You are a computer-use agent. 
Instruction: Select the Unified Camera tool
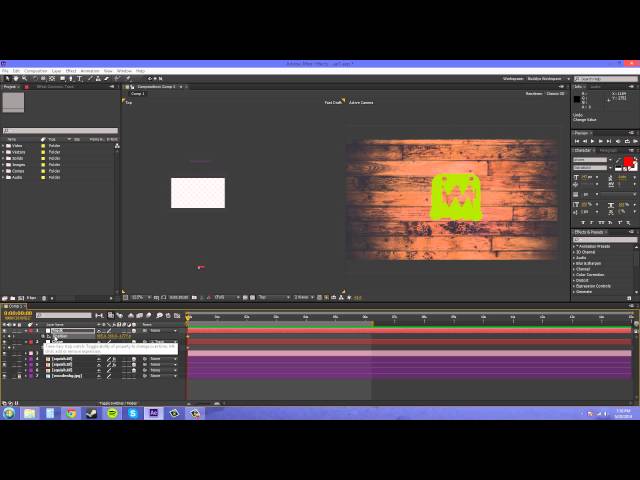tap(43, 78)
